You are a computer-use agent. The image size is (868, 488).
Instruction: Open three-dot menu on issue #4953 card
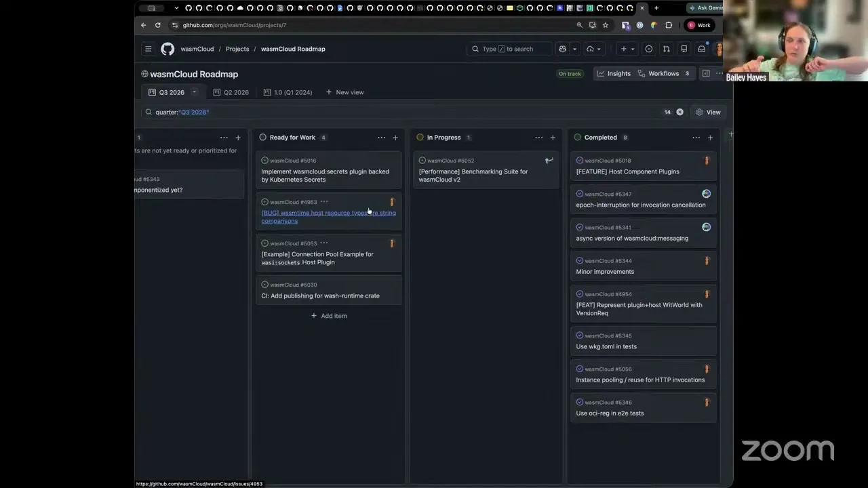click(x=324, y=202)
